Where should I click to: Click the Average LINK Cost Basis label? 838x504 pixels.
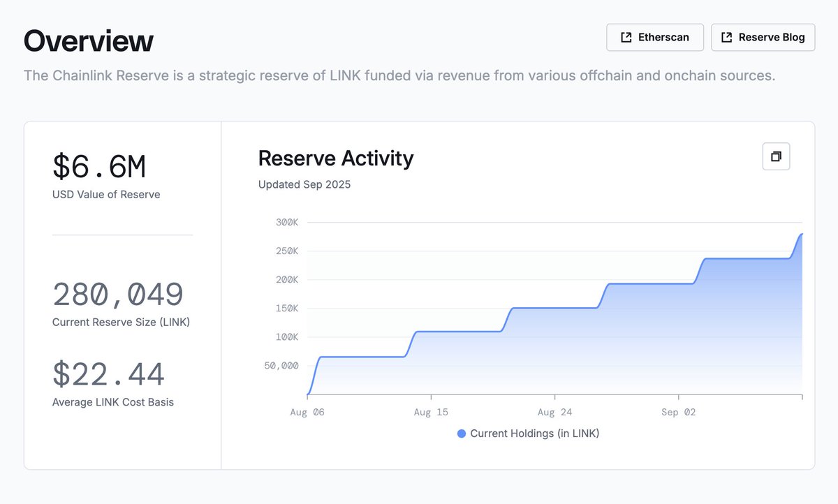coord(113,402)
